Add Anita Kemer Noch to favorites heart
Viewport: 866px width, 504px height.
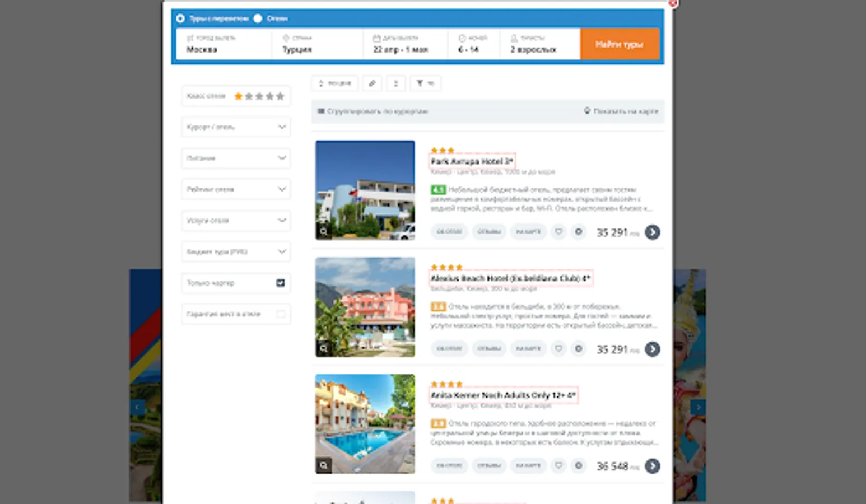pos(558,466)
